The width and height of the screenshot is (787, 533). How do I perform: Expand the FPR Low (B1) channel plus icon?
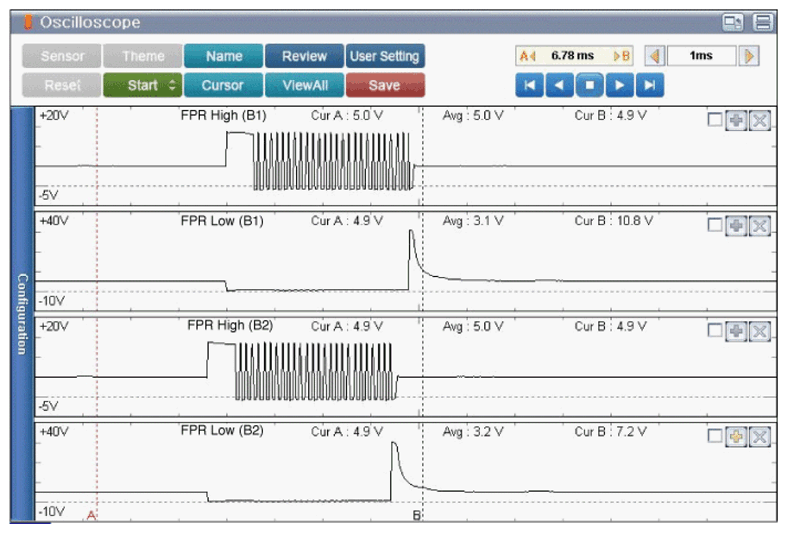[736, 226]
